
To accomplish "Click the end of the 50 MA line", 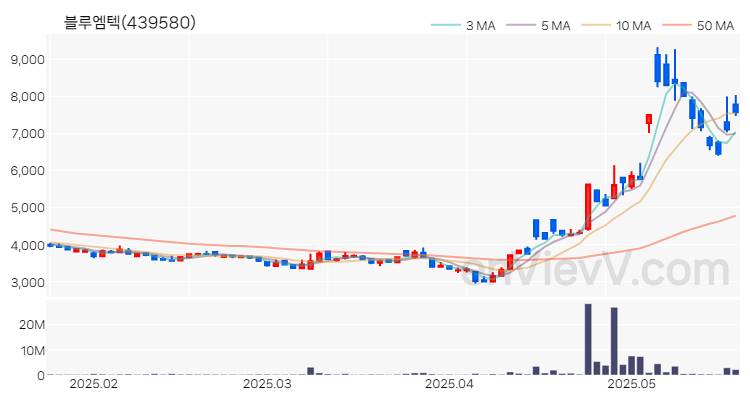I will [735, 216].
